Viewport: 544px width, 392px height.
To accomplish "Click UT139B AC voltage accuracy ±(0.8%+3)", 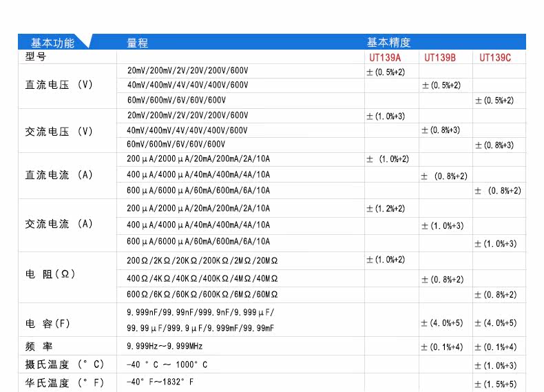I will pos(441,130).
